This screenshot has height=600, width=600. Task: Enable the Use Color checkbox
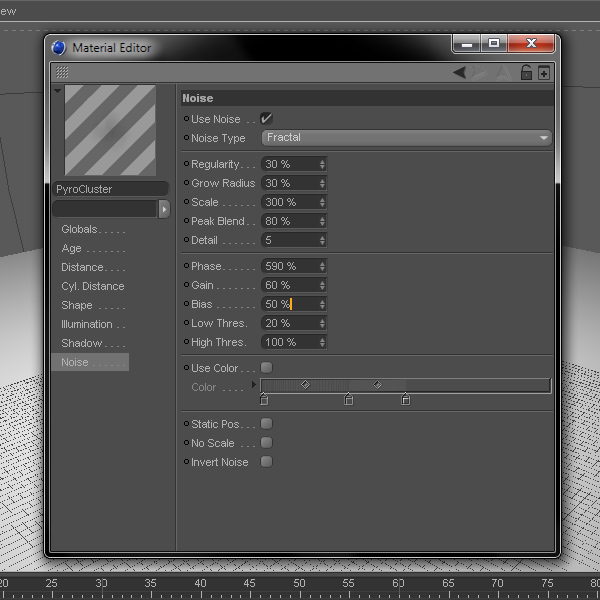point(266,368)
